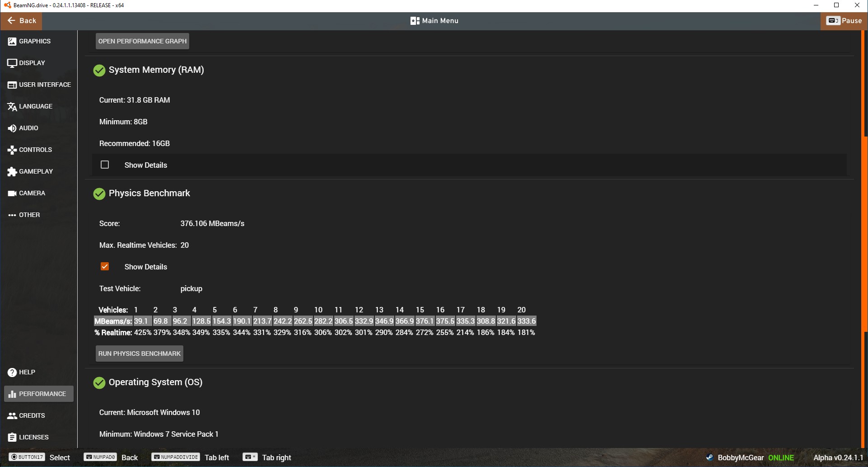Viewport: 868px width, 467px height.
Task: Click the Open Performance Graph button
Action: point(142,41)
